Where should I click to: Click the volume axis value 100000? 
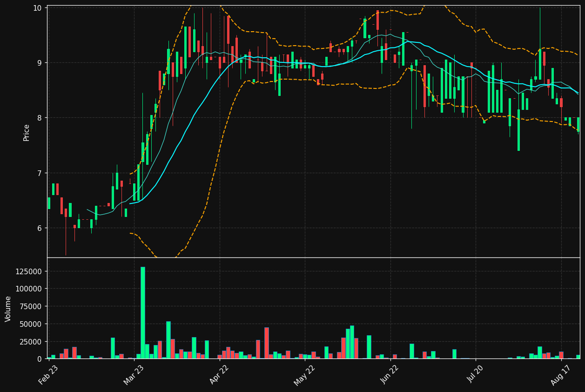pos(29,289)
